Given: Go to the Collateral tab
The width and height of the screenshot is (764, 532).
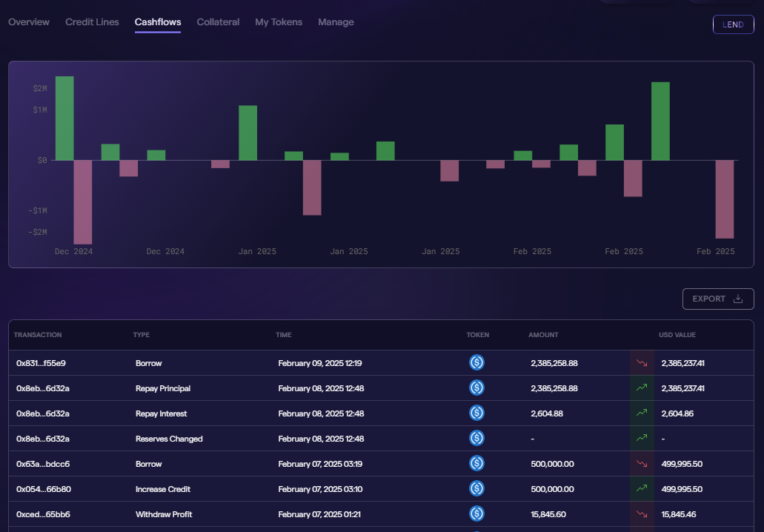Looking at the screenshot, I should click(x=218, y=22).
